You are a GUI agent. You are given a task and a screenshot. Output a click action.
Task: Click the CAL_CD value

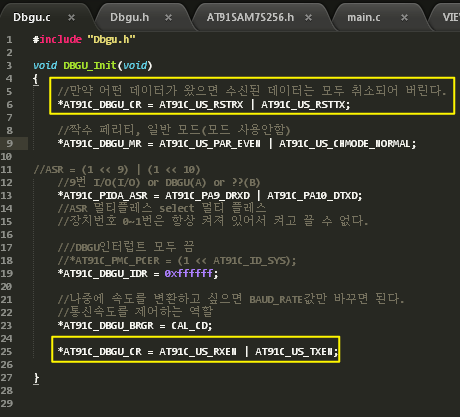pos(190,325)
